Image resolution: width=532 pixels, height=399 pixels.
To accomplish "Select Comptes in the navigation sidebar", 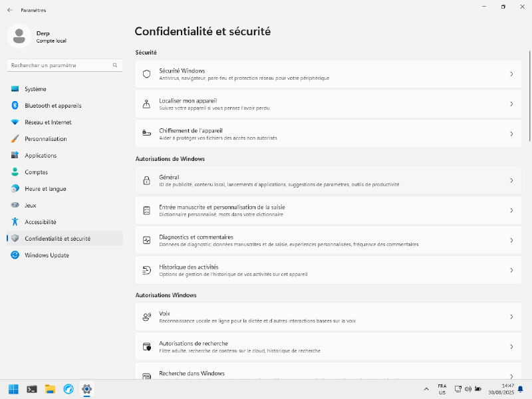I will point(38,172).
